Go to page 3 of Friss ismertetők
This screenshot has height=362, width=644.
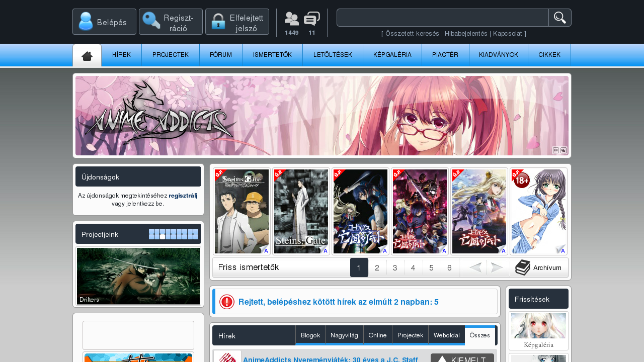[x=395, y=267]
